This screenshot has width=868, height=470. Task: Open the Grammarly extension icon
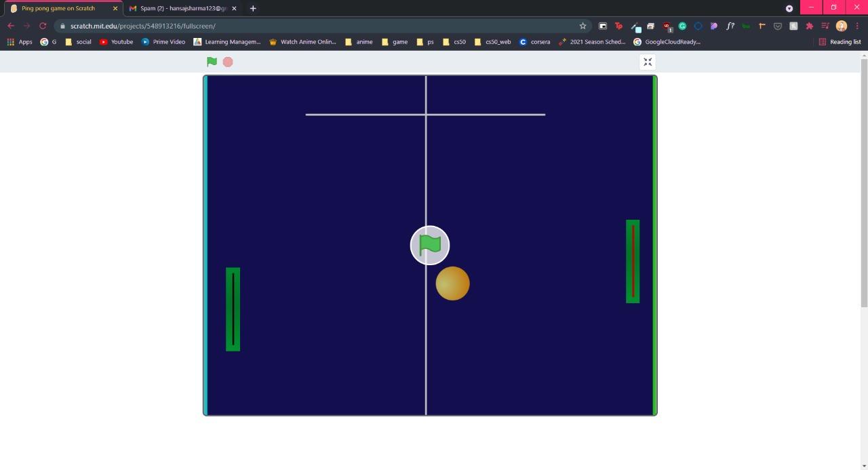tap(683, 26)
